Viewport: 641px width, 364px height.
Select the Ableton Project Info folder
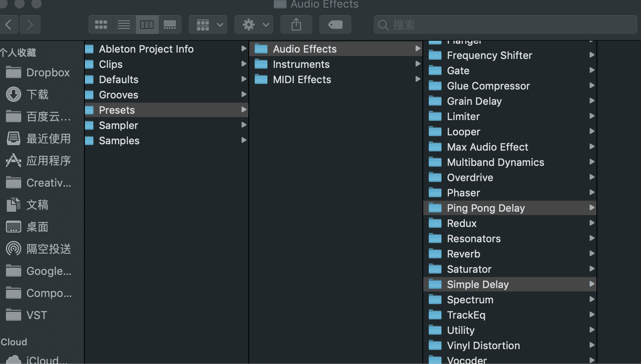(x=166, y=49)
